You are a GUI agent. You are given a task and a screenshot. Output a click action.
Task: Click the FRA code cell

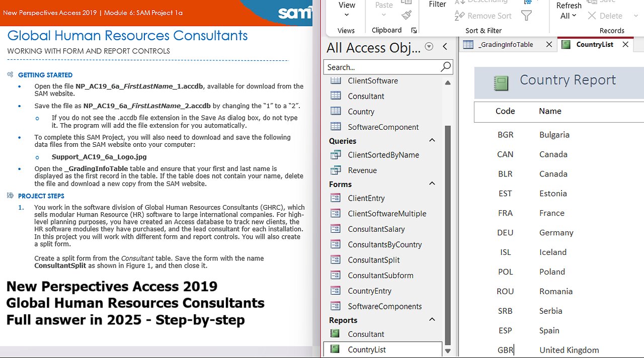pyautogui.click(x=506, y=213)
